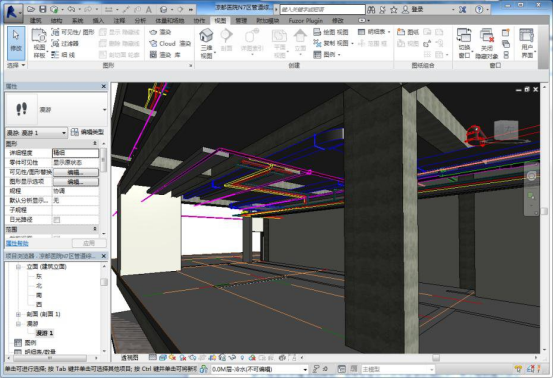The image size is (554, 379).
Task: Click the Text 'A' icon in quick access toolbar
Action: [149, 10]
